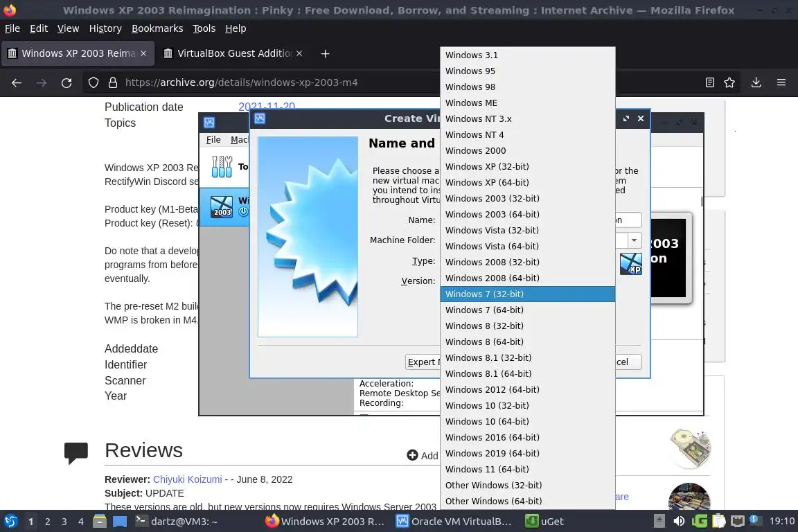Select Windows NT 4 entry
This screenshot has height=532, width=798.
527,135
